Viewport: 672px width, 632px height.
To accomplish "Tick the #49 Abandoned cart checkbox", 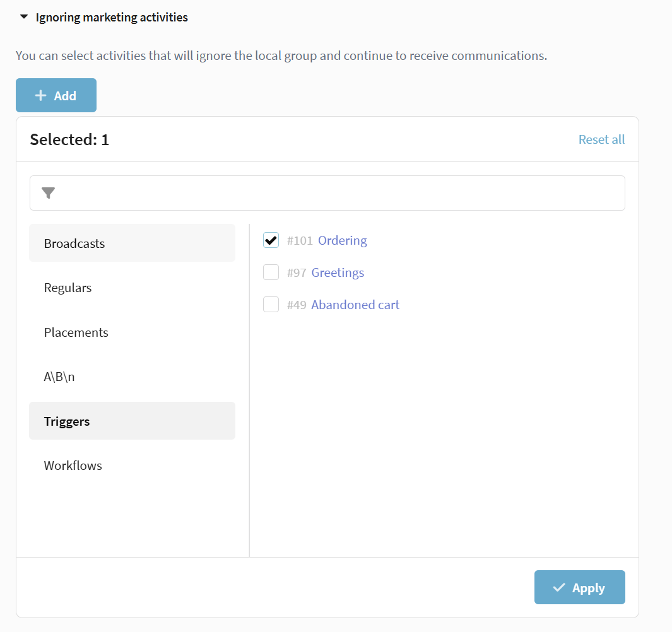I will [x=271, y=305].
